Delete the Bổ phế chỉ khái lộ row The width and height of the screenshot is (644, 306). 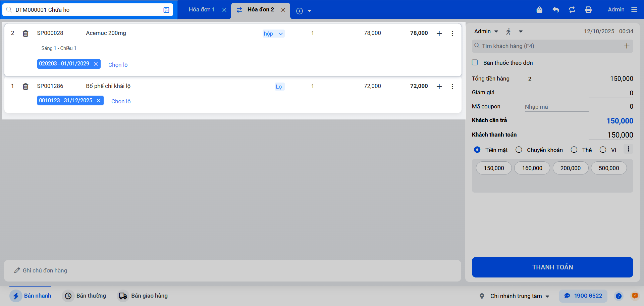(25, 86)
